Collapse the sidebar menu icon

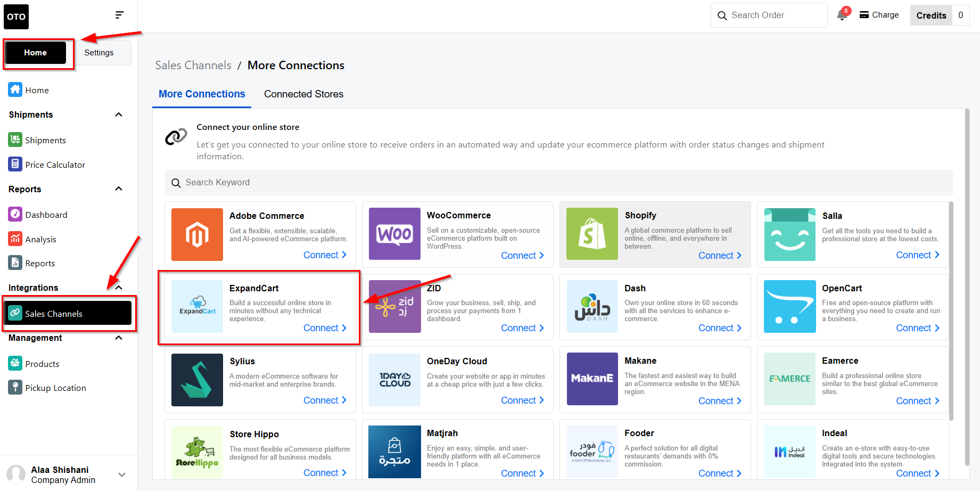coord(119,15)
